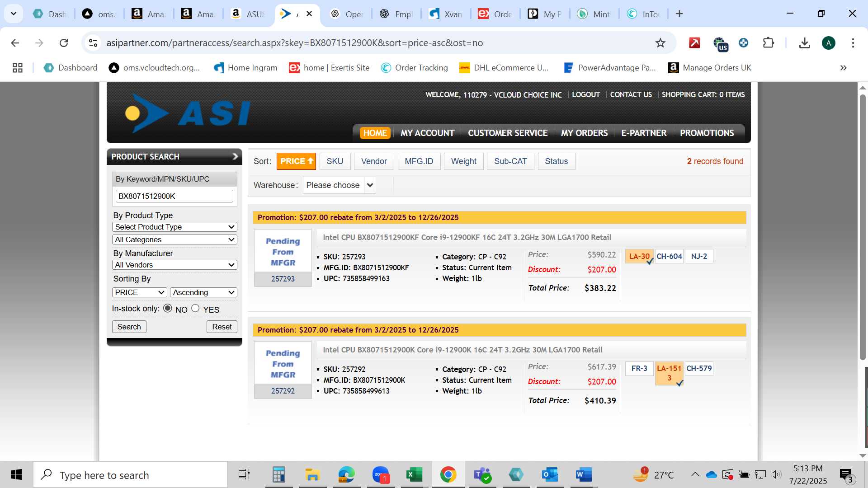Open Select Product Type dropdown

[x=175, y=227]
